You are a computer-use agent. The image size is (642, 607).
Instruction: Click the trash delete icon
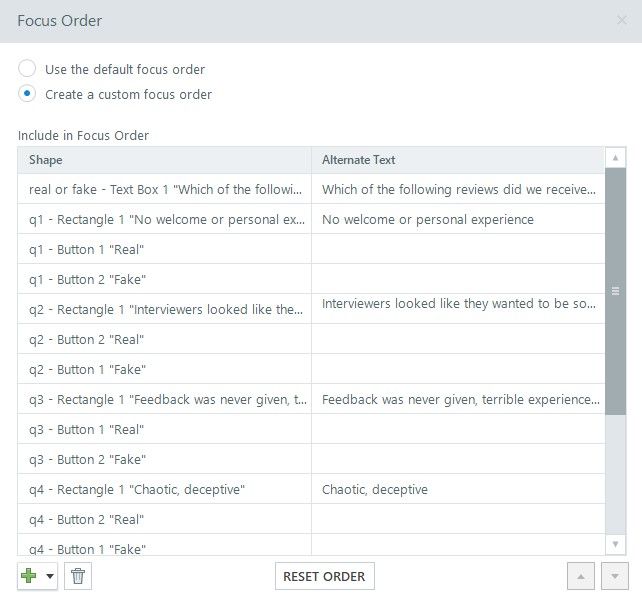coord(78,576)
